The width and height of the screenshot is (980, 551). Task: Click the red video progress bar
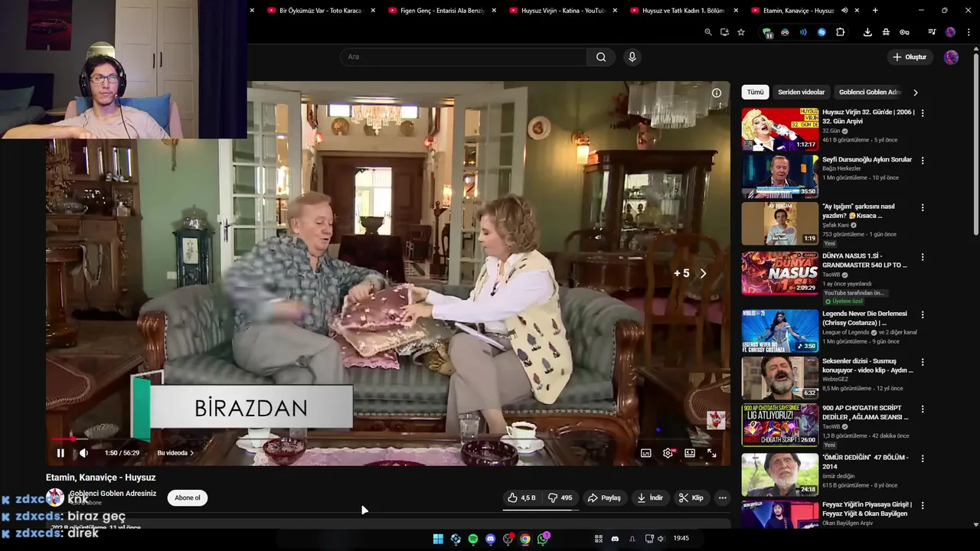(61, 439)
